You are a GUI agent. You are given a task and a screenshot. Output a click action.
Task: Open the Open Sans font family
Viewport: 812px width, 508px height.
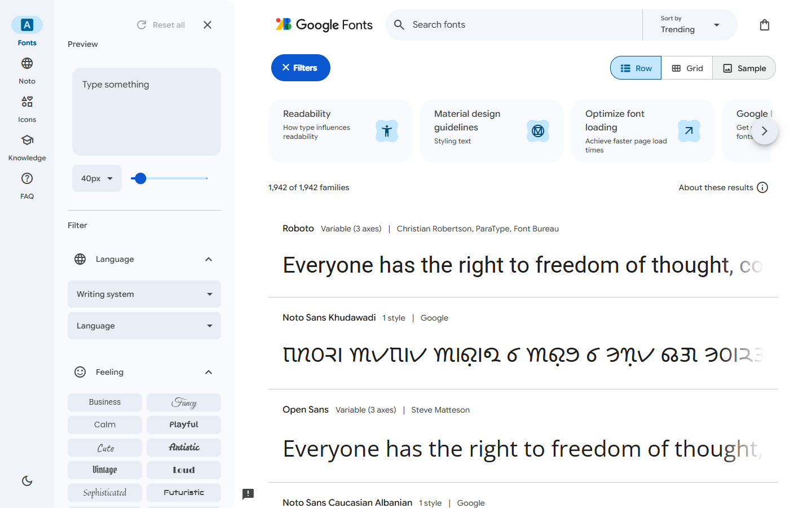(x=306, y=410)
